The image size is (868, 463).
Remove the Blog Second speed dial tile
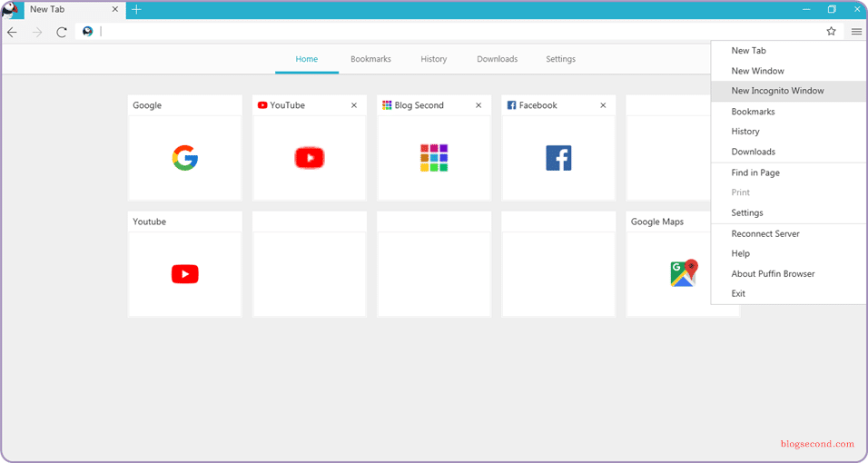(478, 105)
